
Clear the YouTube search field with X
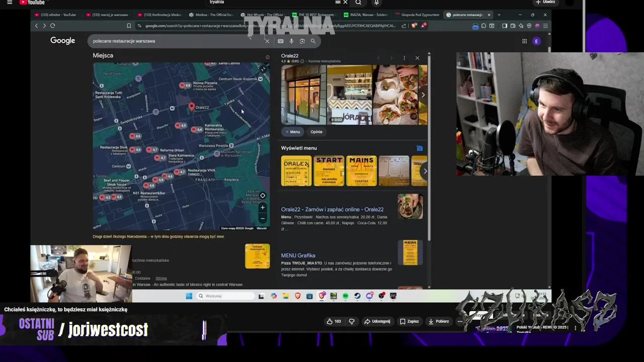pos(345,3)
